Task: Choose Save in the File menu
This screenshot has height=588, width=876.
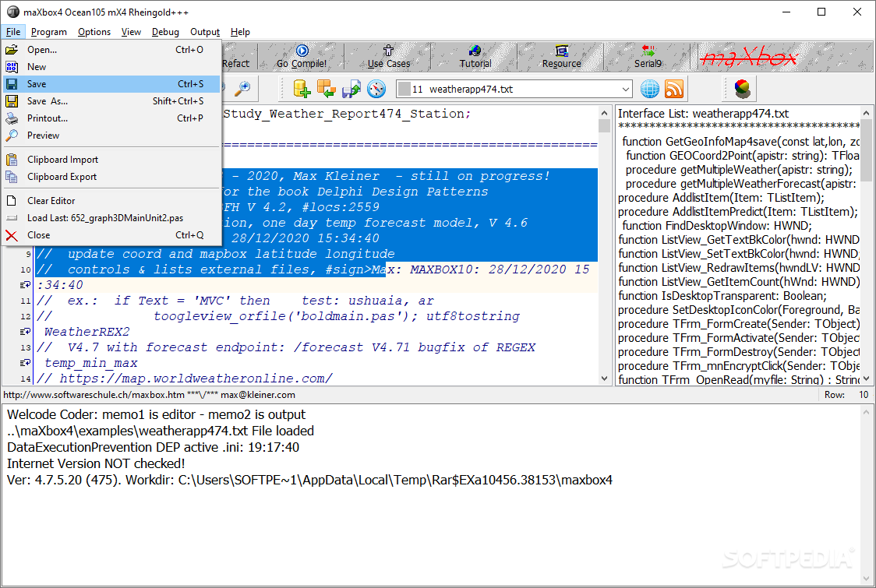Action: click(111, 84)
